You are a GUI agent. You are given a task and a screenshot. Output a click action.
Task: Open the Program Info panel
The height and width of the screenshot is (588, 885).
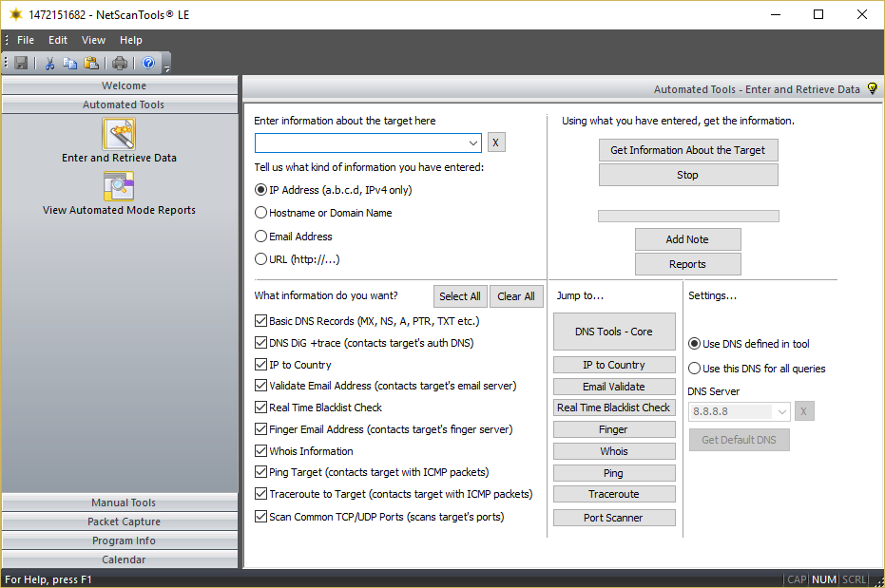point(120,541)
